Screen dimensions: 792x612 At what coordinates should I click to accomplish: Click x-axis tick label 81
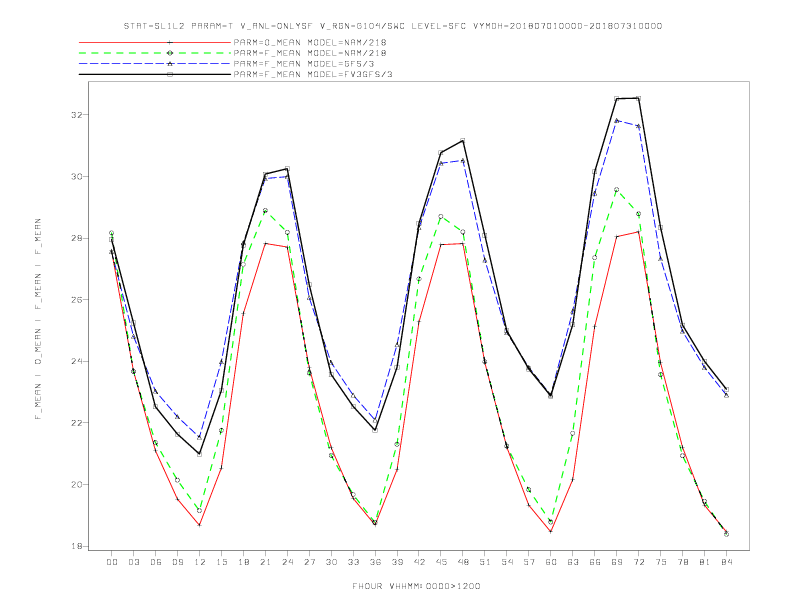(705, 562)
